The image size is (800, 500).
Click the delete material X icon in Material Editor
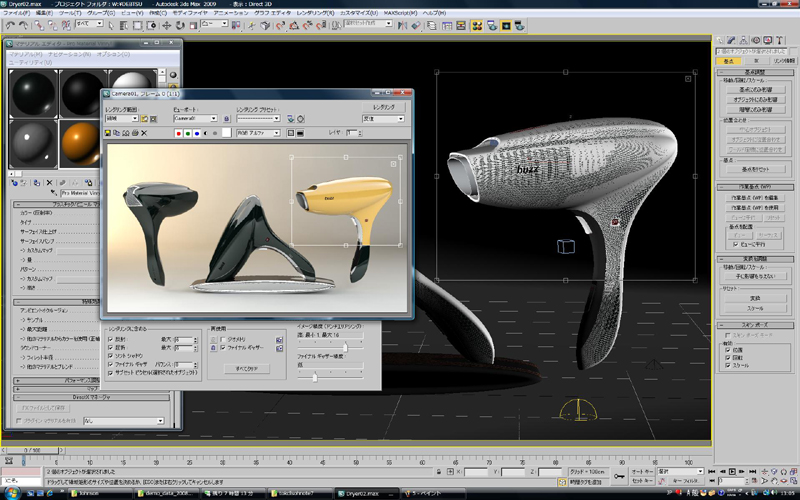coord(49,183)
